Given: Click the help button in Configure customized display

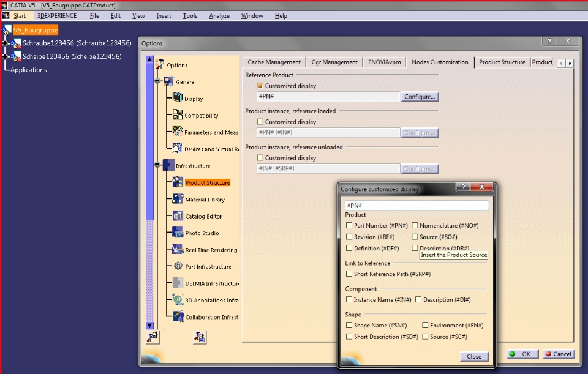Looking at the screenshot, I should click(x=463, y=187).
